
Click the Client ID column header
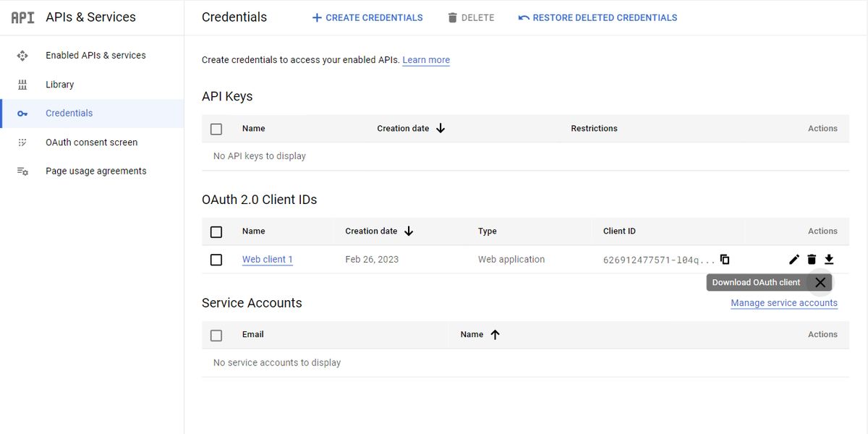point(619,231)
